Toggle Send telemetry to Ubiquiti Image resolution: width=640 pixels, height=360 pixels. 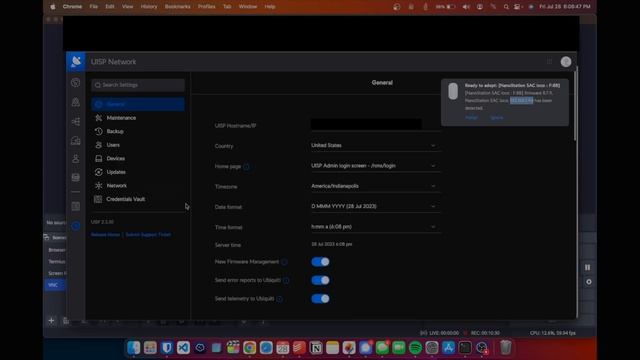(320, 299)
